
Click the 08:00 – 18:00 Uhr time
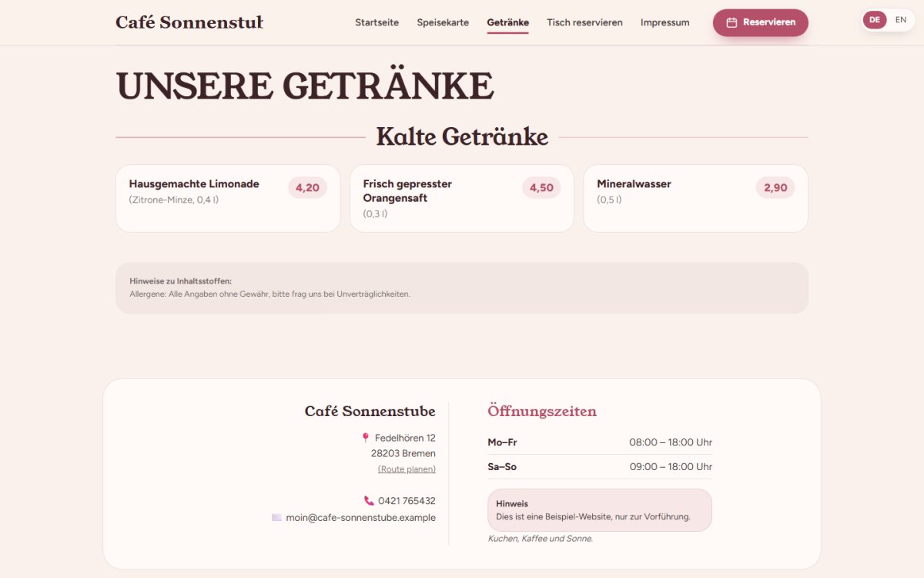[671, 442]
